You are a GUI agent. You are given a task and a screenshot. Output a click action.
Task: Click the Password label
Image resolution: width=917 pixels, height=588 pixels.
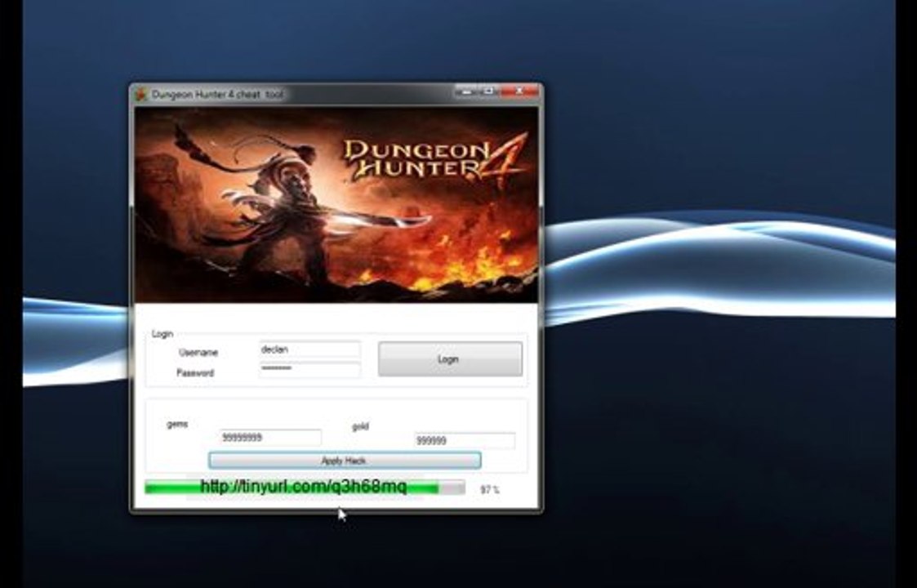(x=195, y=372)
